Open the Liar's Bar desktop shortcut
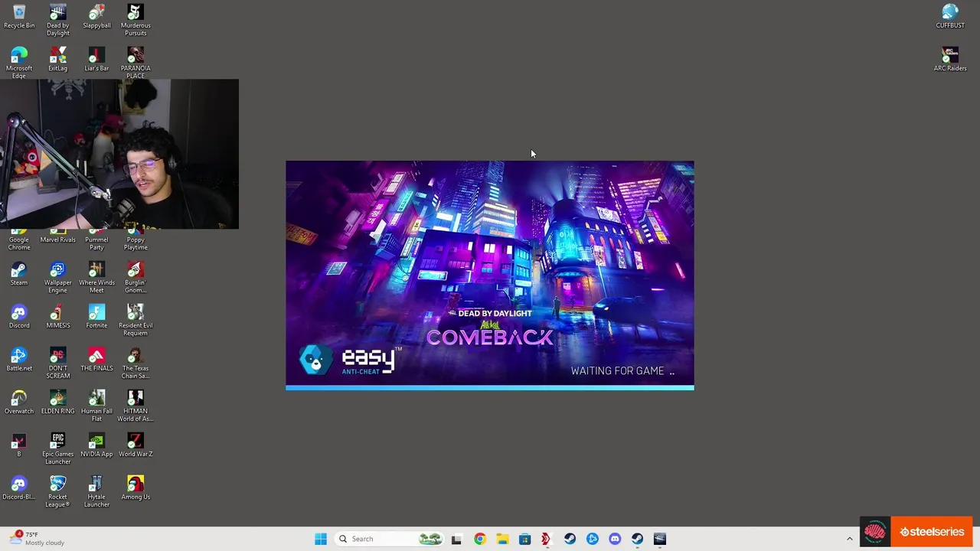Viewport: 980px width, 551px height. click(96, 60)
